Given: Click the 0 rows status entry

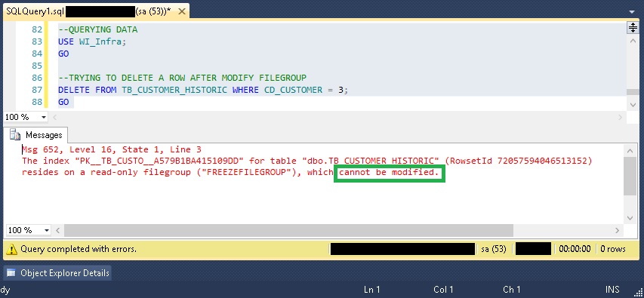Looking at the screenshot, I should [613, 249].
